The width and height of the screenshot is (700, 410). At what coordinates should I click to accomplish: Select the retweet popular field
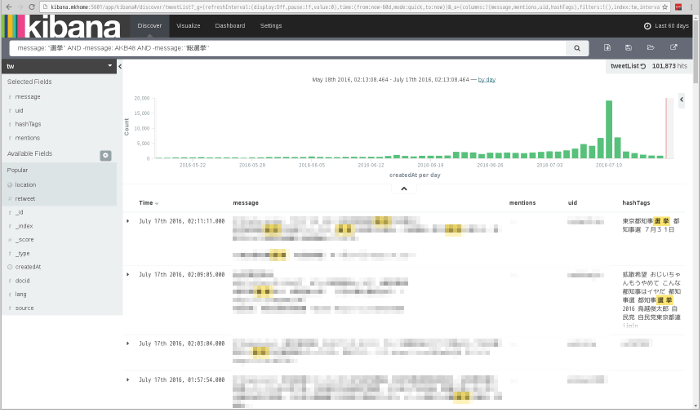25,199
